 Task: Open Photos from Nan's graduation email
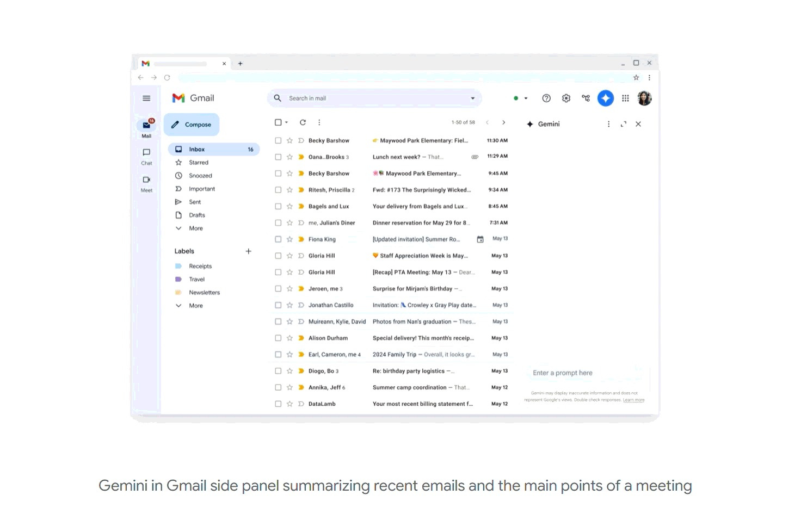click(x=424, y=321)
